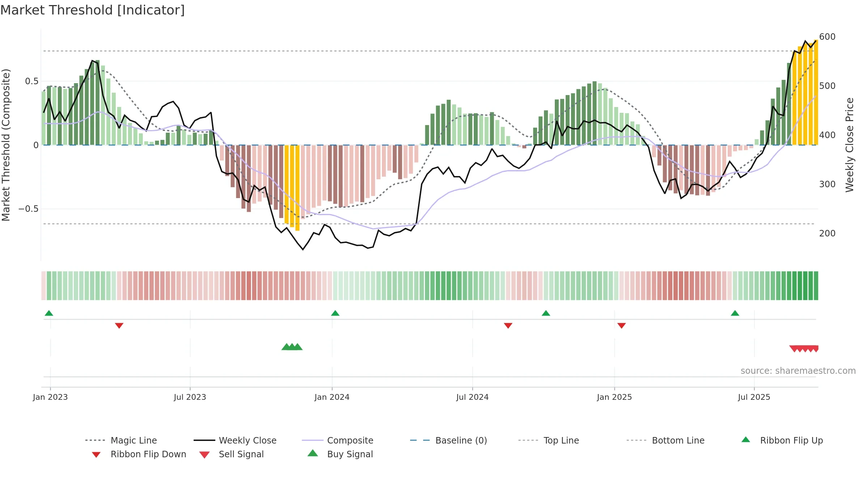Click the ribbon flip down marker near Apr 2023
This screenshot has width=868, height=488.
pyautogui.click(x=119, y=326)
